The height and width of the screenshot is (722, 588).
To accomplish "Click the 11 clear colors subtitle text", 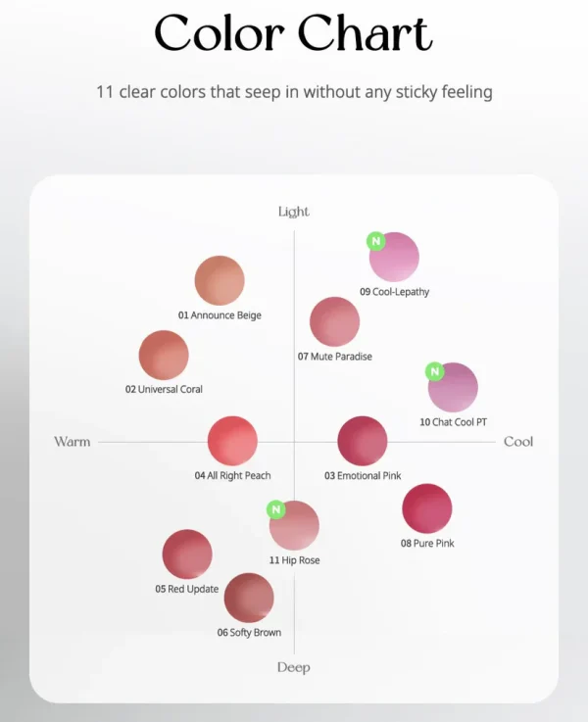I will tap(294, 92).
